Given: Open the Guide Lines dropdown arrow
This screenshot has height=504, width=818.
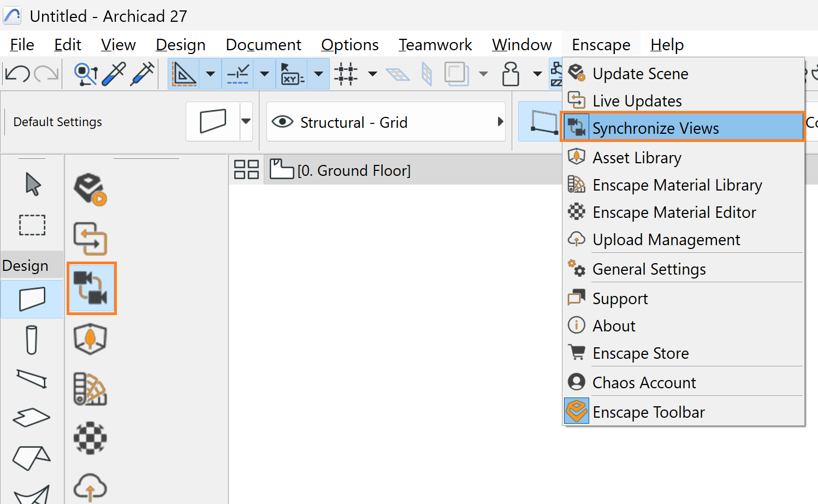Looking at the screenshot, I should pyautogui.click(x=210, y=74).
